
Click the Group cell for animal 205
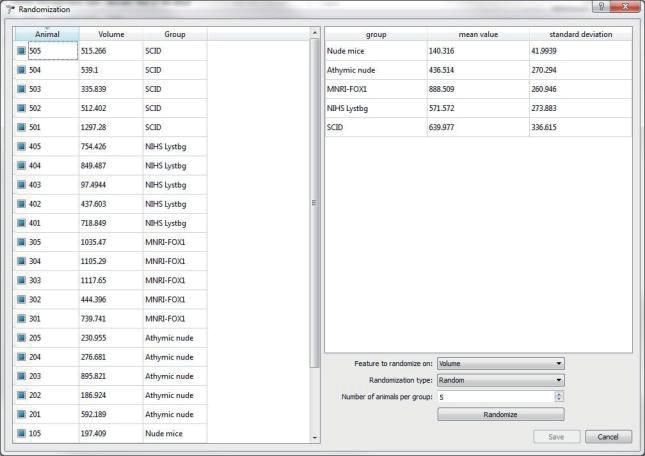click(x=175, y=338)
